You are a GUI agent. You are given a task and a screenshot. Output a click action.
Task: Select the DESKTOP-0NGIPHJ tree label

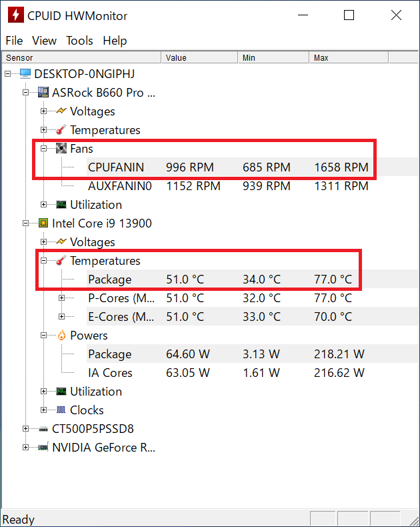click(85, 73)
